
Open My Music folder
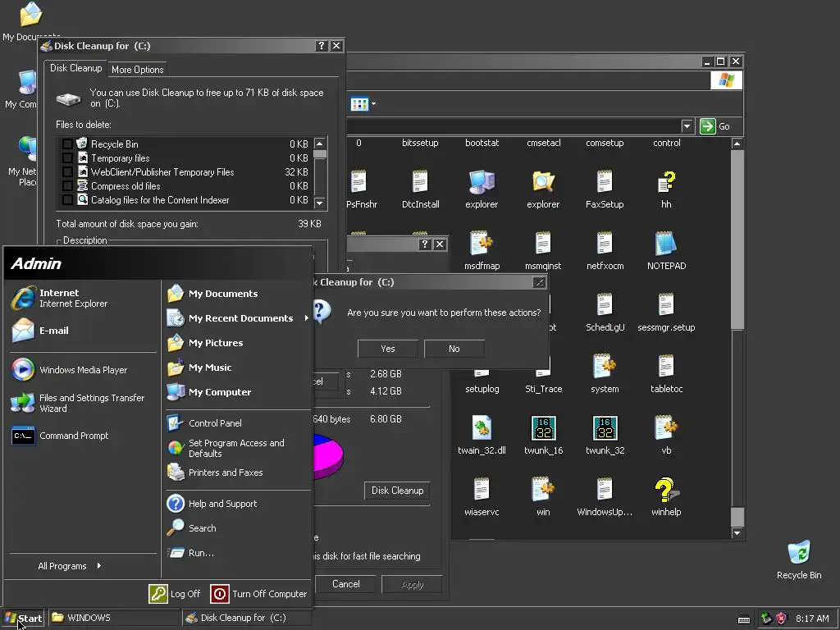coord(199,367)
